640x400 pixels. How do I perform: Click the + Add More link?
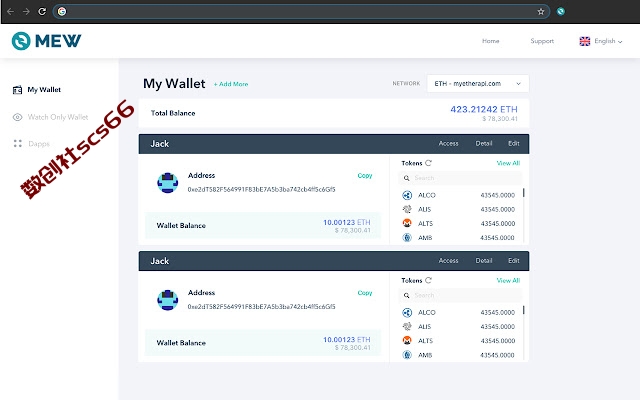click(x=231, y=84)
